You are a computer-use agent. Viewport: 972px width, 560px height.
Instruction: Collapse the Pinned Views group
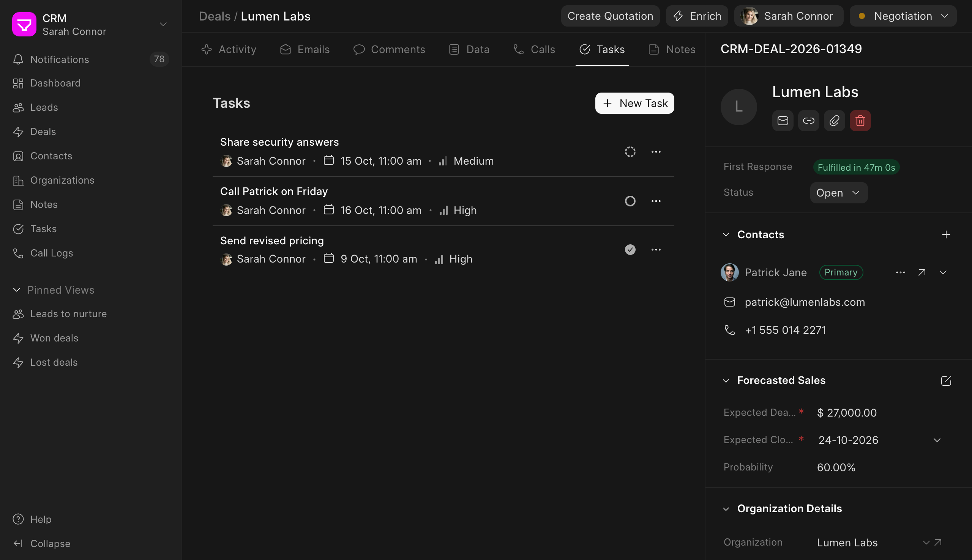coord(17,289)
